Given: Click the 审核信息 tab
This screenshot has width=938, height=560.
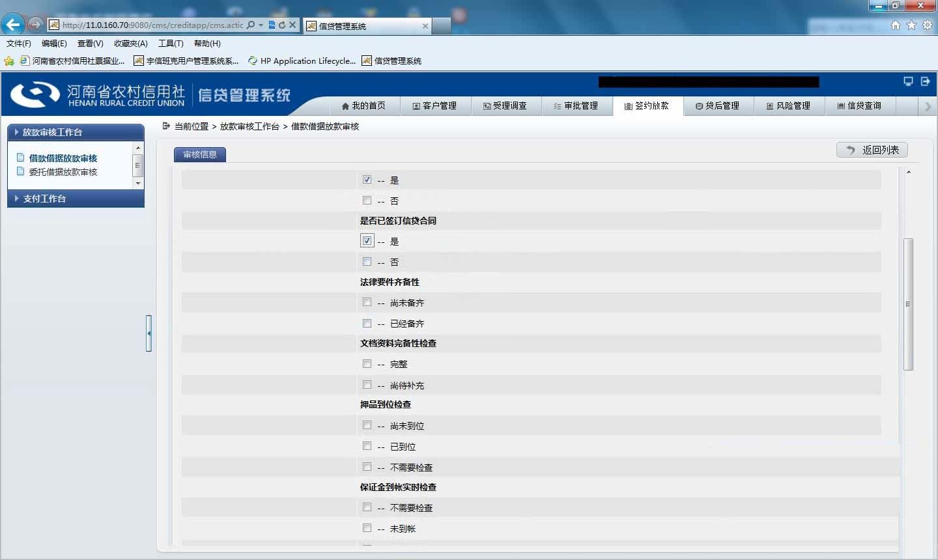Looking at the screenshot, I should coord(200,154).
